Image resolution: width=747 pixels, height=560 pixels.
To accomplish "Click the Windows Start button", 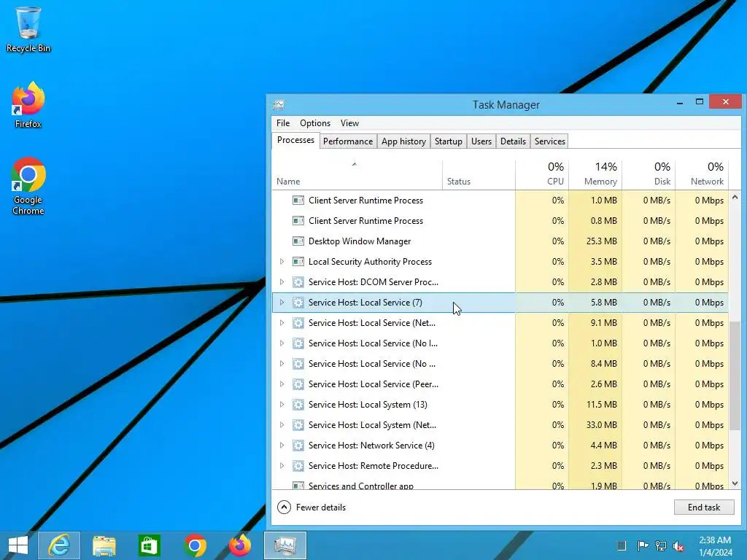I will pyautogui.click(x=18, y=545).
